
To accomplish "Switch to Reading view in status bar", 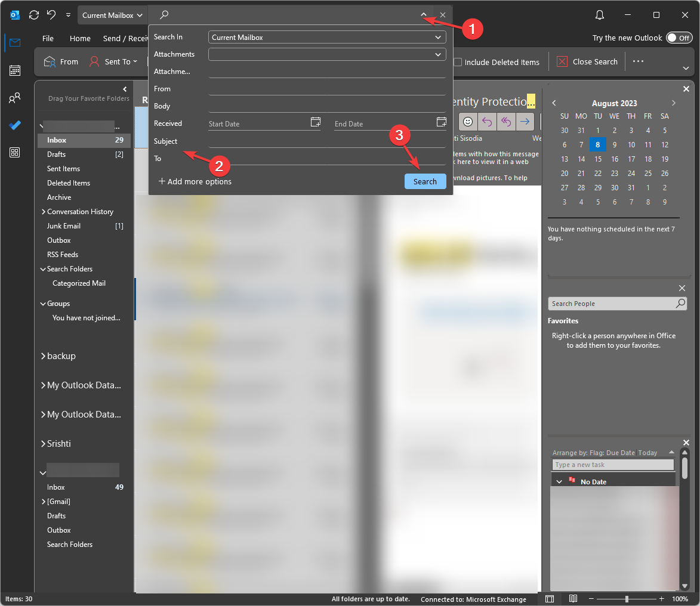I will pyautogui.click(x=573, y=599).
